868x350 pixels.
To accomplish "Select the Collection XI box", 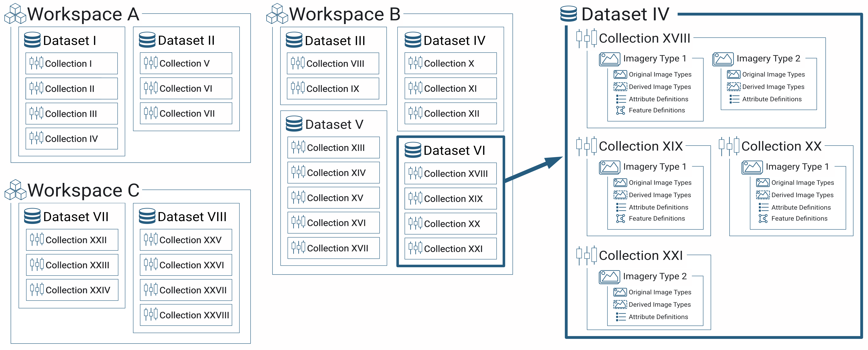I will click(x=450, y=88).
